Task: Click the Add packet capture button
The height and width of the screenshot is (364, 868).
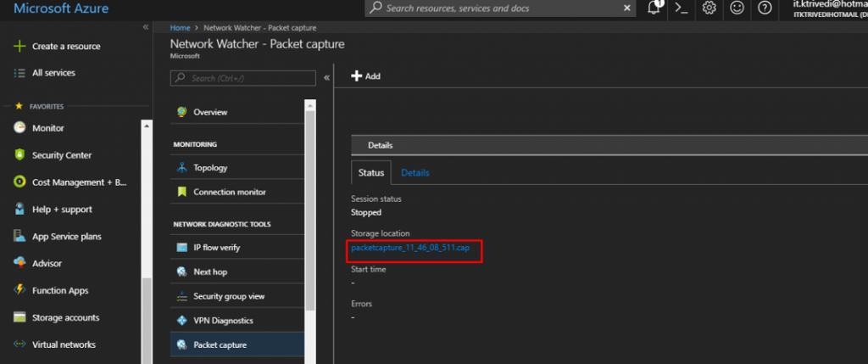Action: tap(366, 76)
